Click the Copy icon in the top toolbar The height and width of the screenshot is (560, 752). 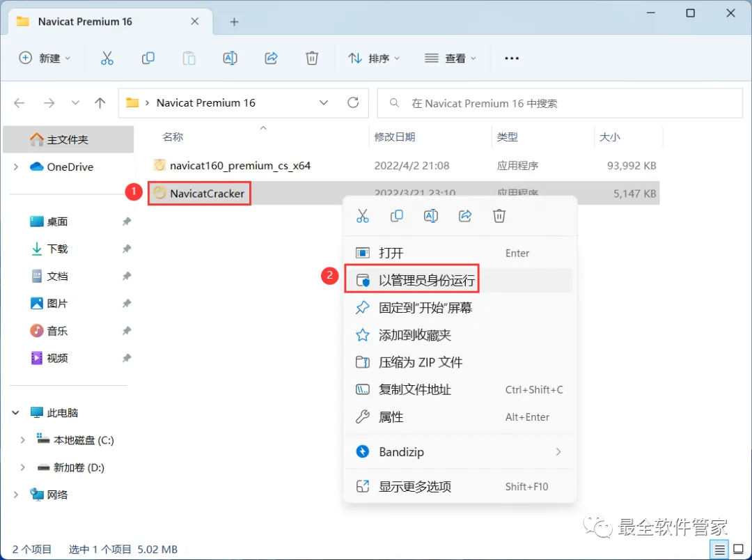(x=148, y=58)
